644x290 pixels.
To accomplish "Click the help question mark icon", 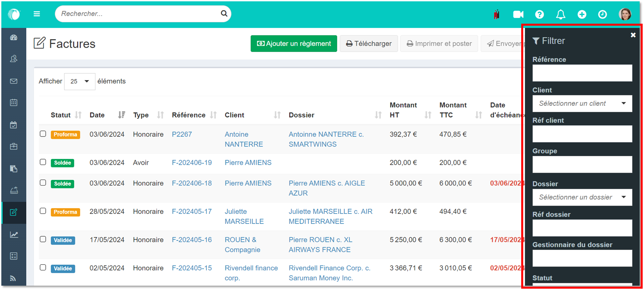I will [539, 14].
